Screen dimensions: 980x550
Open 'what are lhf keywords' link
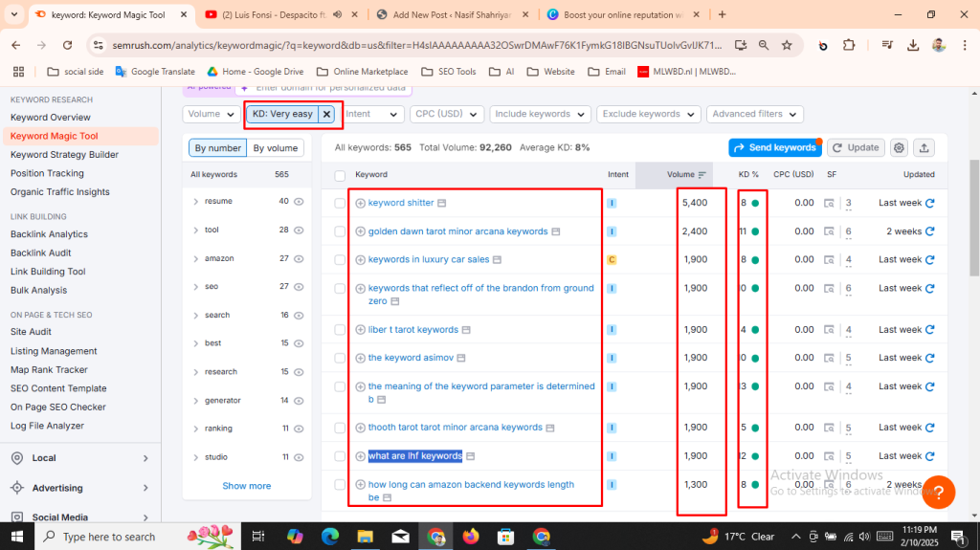[415, 455]
